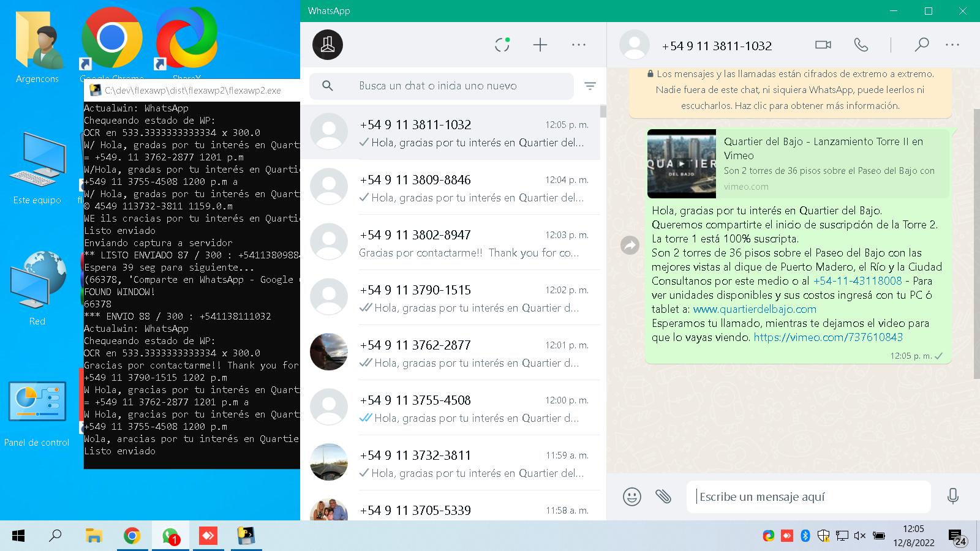Image resolution: width=980 pixels, height=551 pixels.
Task: Click flexawp2.exe console title bar
Action: coord(192,91)
